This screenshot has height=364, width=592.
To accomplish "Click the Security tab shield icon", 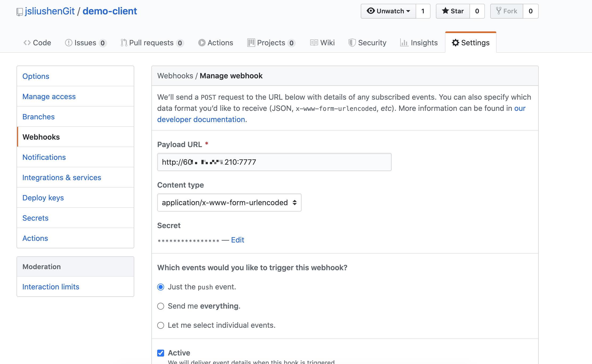I will click(352, 43).
